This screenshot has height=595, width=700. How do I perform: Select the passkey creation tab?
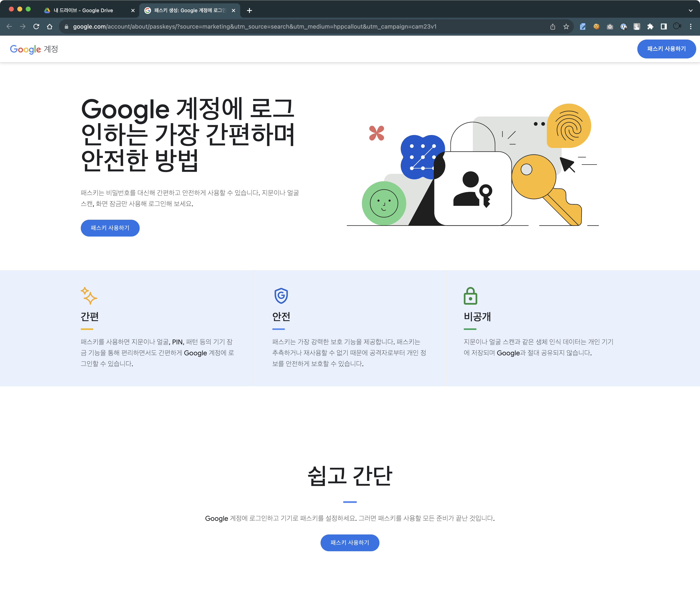189,11
